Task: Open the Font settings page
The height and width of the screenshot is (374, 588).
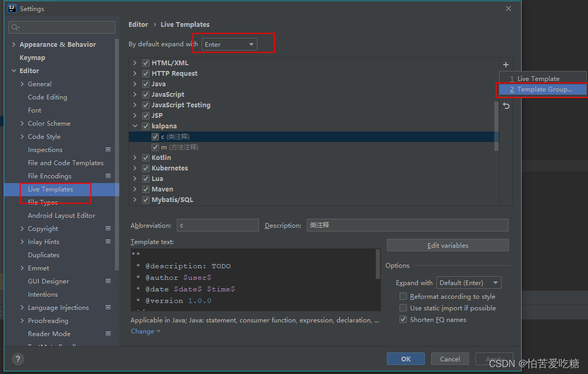Action: [x=35, y=110]
